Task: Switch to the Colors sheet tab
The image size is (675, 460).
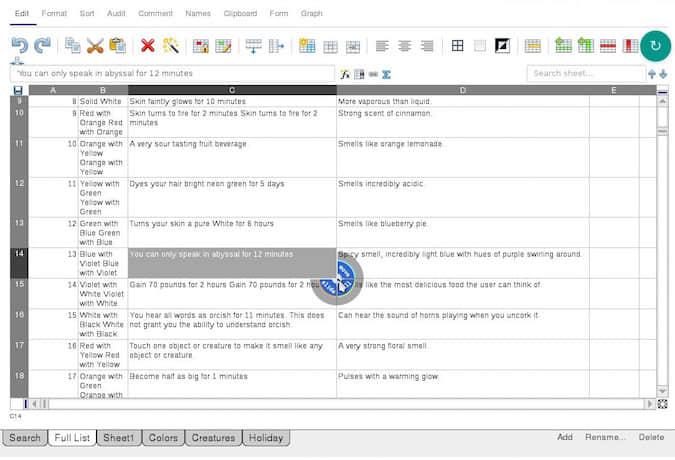Action: (x=162, y=438)
